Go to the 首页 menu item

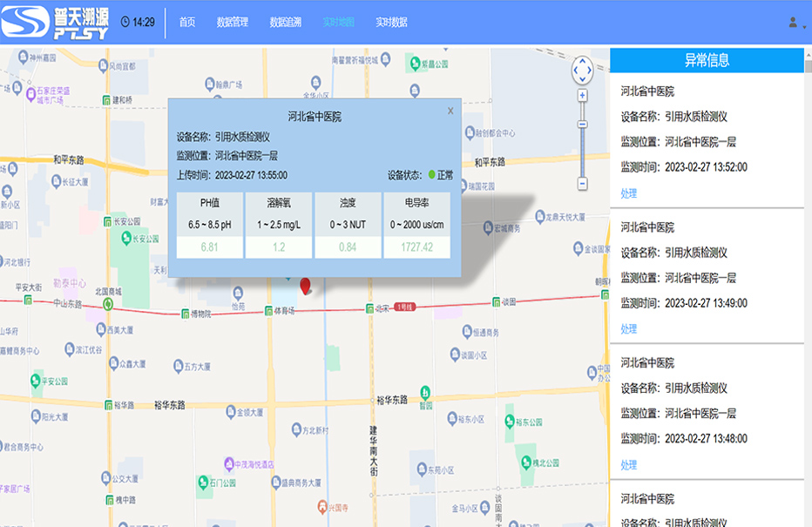coord(187,23)
